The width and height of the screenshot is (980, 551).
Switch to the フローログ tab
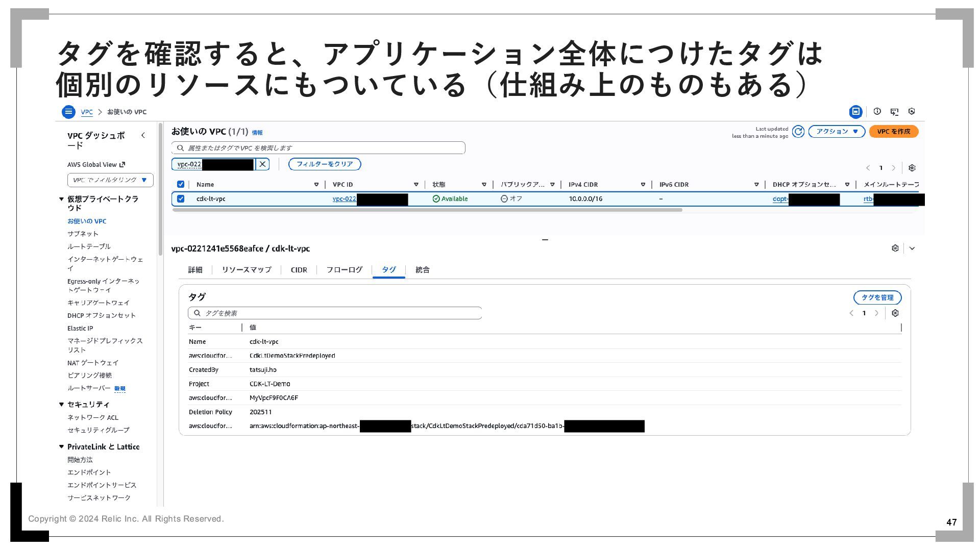point(344,270)
